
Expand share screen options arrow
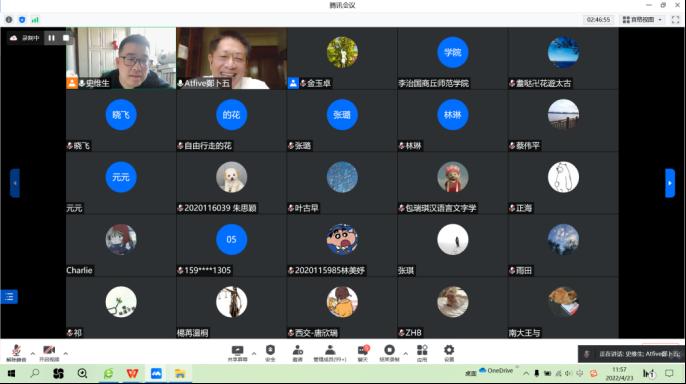[254, 353]
